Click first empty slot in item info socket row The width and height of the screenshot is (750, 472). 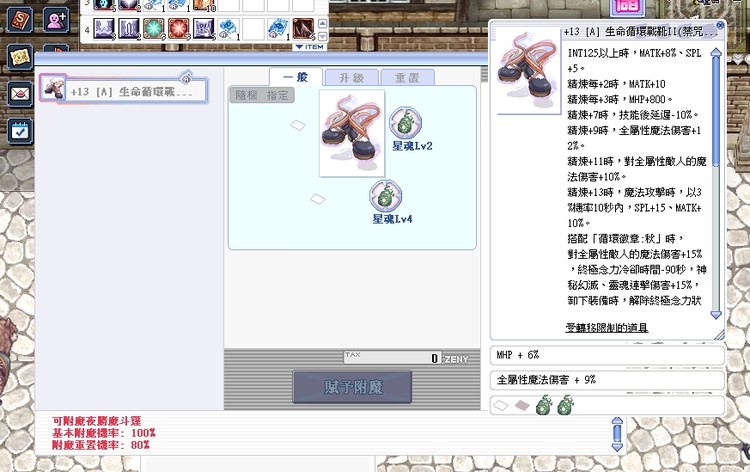[500, 406]
